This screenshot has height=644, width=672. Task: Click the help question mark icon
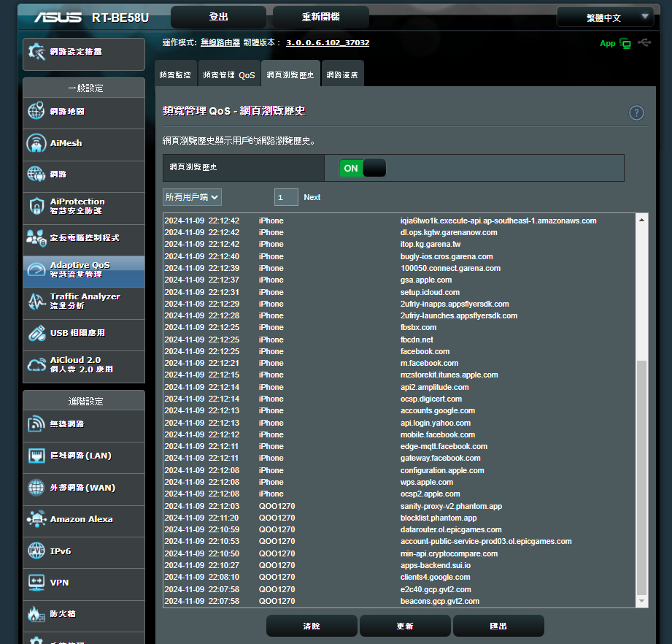(x=636, y=112)
